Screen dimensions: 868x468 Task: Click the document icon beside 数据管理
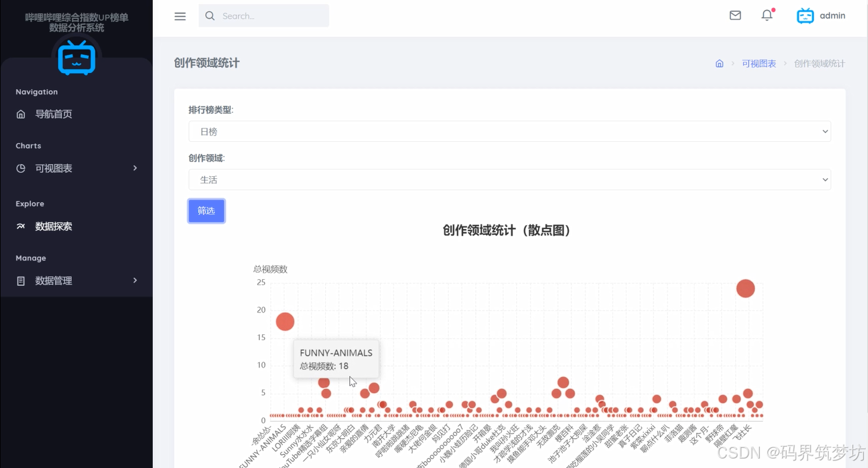(21, 280)
